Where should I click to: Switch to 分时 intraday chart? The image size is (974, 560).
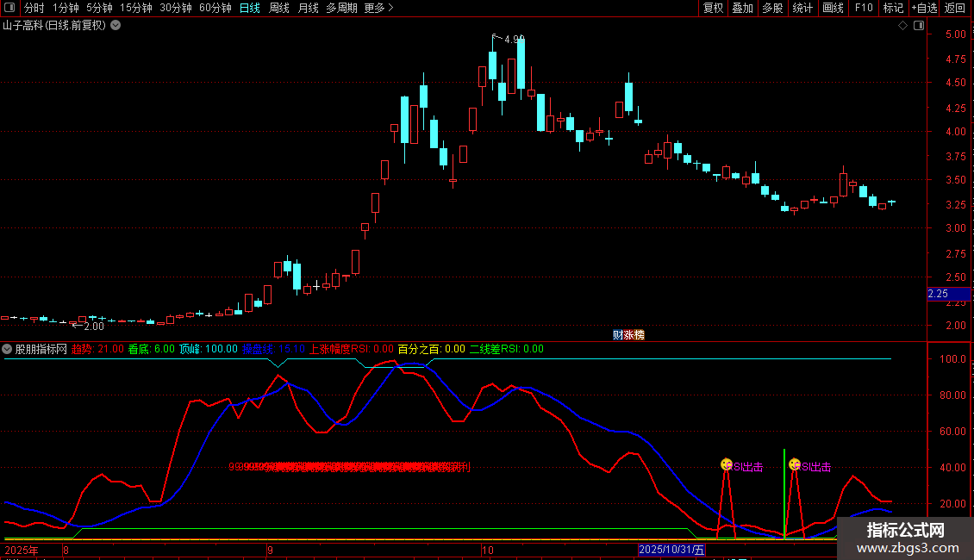coord(34,8)
